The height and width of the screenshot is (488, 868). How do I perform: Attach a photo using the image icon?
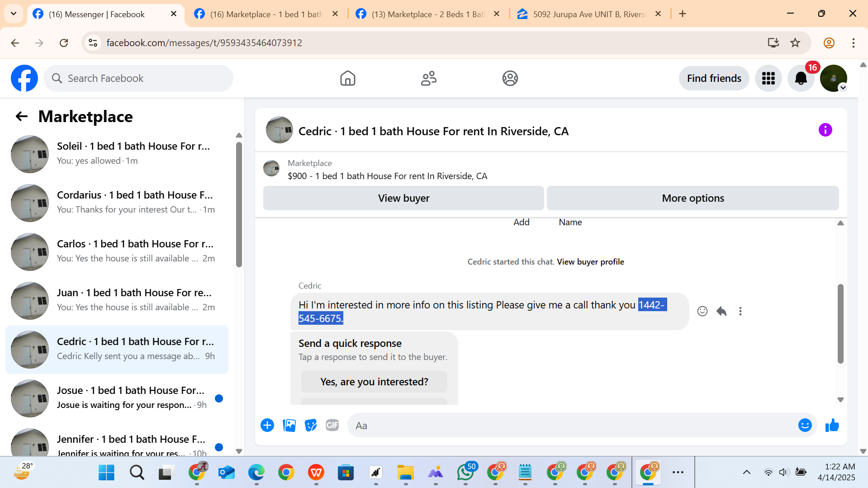coord(289,426)
